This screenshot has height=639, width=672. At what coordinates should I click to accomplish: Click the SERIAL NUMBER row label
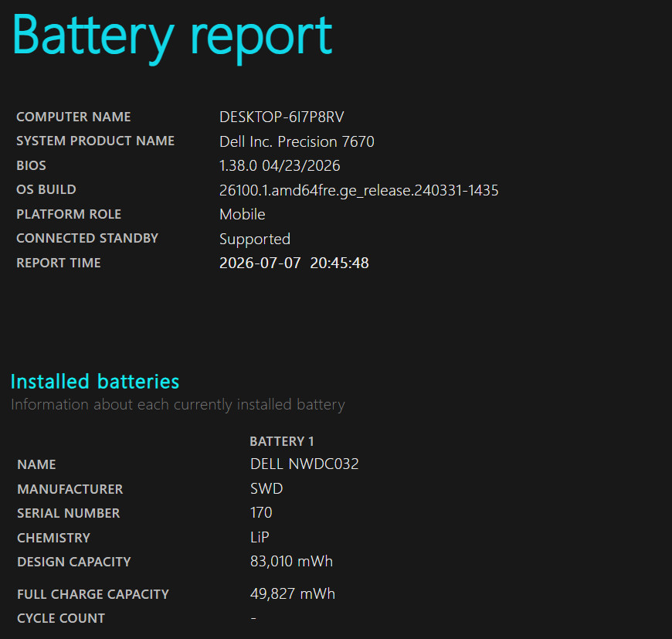click(x=68, y=513)
